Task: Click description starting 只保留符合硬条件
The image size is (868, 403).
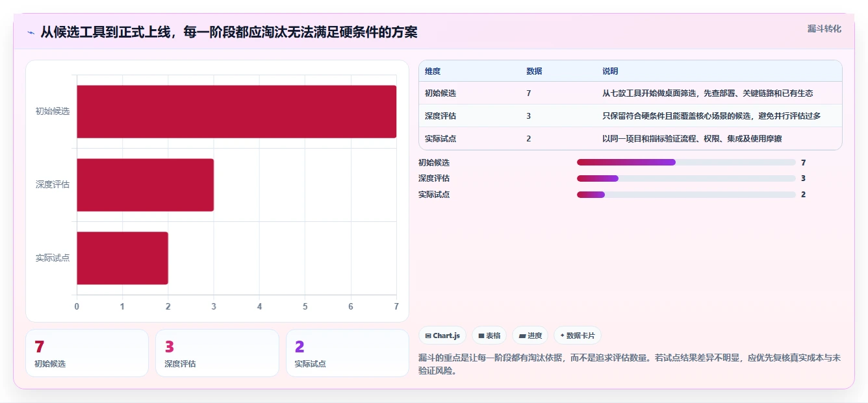Action: 711,116
